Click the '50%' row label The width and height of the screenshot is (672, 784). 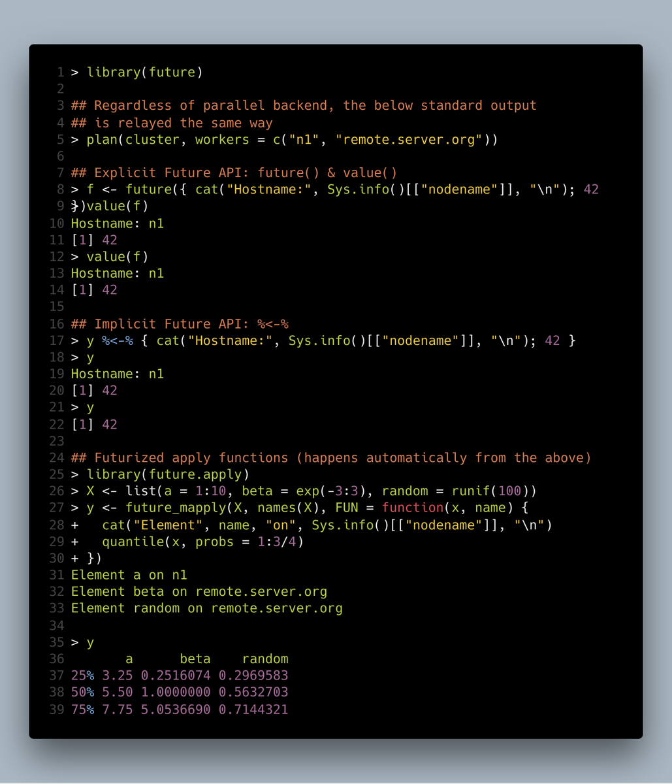coord(82,692)
